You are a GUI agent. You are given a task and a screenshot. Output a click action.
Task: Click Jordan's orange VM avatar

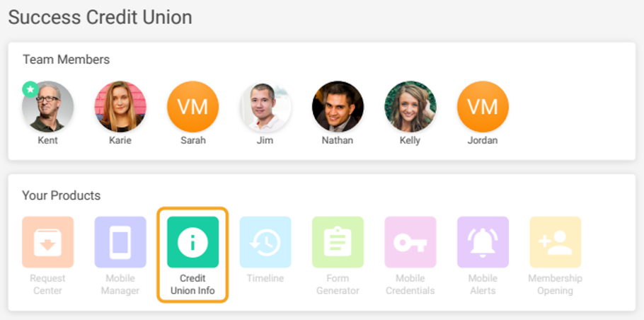pyautogui.click(x=483, y=107)
